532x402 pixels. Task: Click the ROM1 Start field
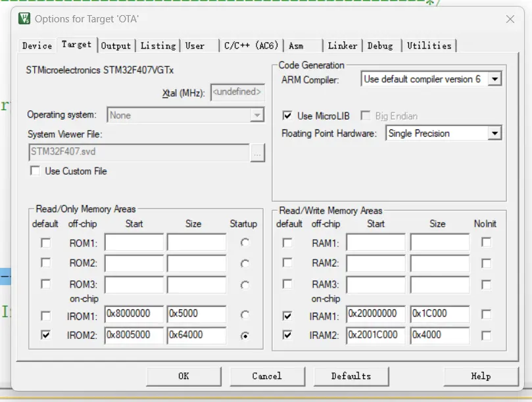[134, 242]
